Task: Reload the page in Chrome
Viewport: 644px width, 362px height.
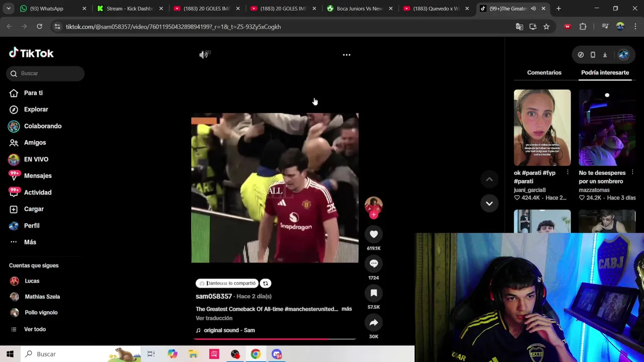Action: click(x=39, y=27)
